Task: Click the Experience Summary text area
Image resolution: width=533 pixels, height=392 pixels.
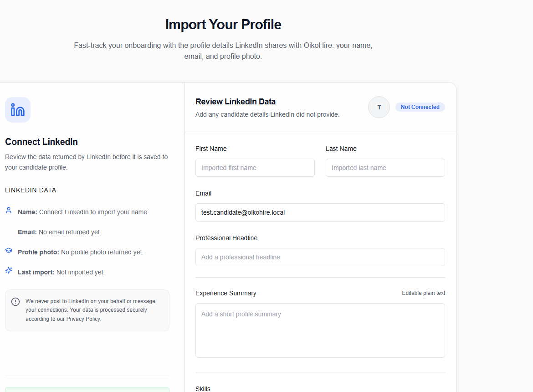Action: tap(320, 330)
